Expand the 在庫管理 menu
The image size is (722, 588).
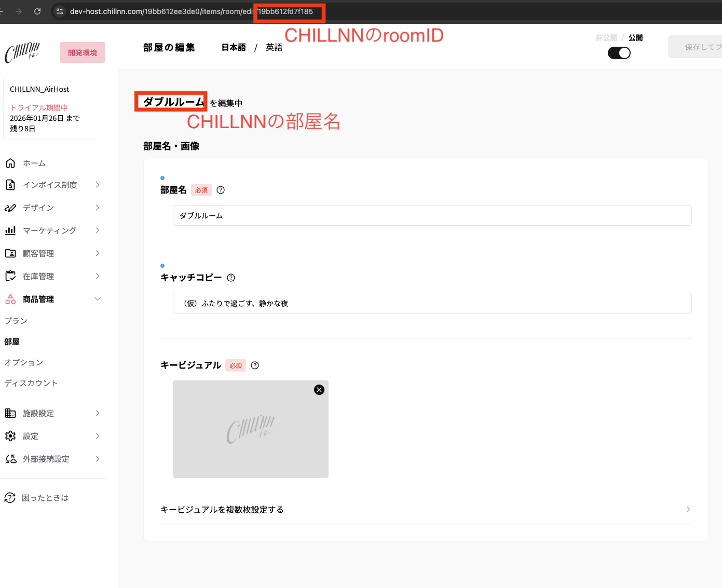98,276
